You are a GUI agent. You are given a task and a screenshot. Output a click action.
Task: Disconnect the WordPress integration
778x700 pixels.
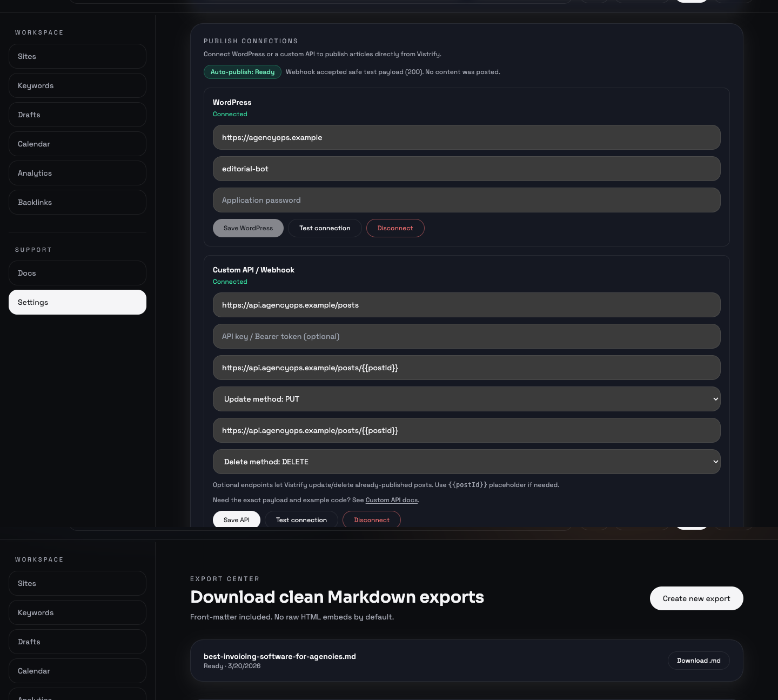(x=395, y=228)
